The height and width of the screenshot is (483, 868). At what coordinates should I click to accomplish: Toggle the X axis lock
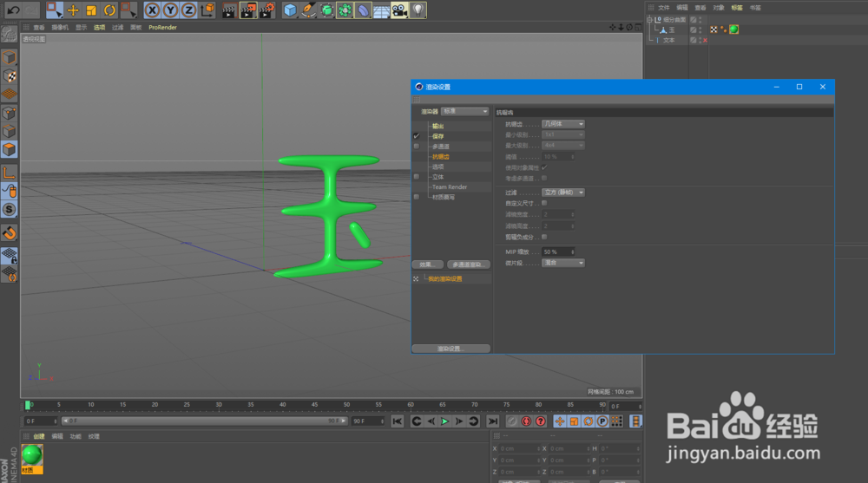pos(152,10)
